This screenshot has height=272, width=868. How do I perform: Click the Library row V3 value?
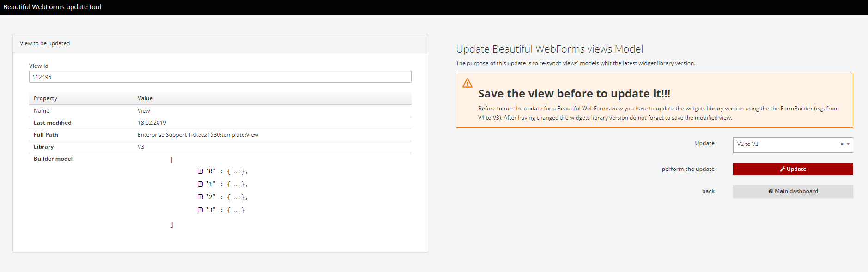coord(141,147)
